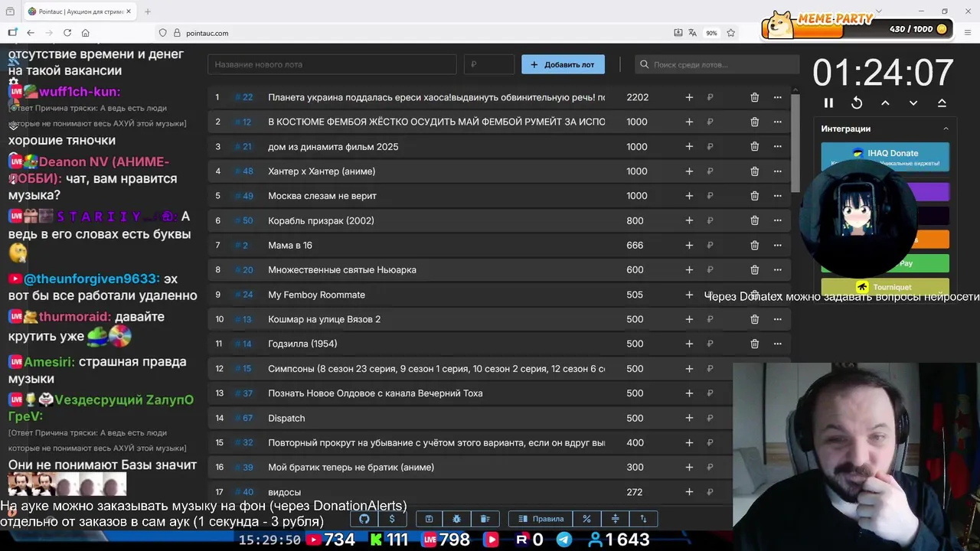The image size is (980, 551).
Task: Delete the Москва слезам не верит lot
Action: [754, 196]
